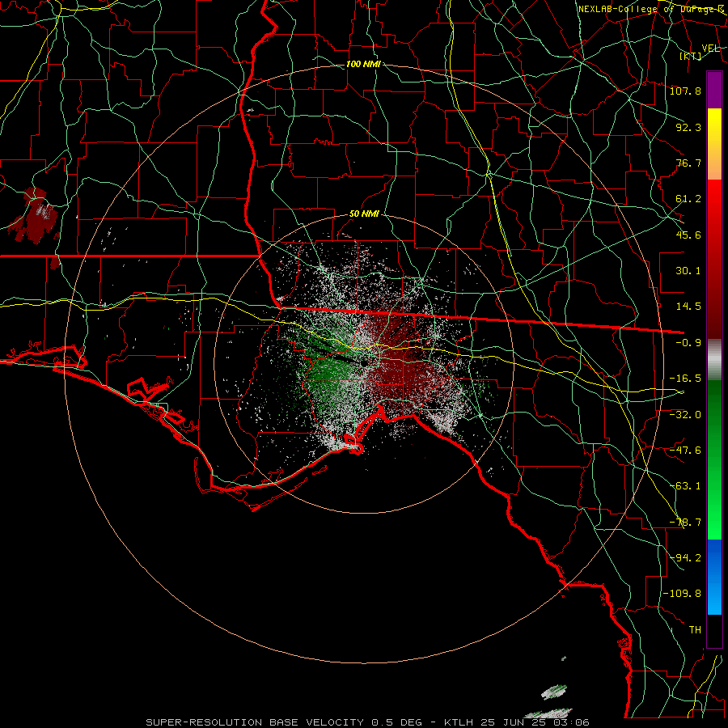Select the 30.1 scale value

pyautogui.click(x=688, y=271)
